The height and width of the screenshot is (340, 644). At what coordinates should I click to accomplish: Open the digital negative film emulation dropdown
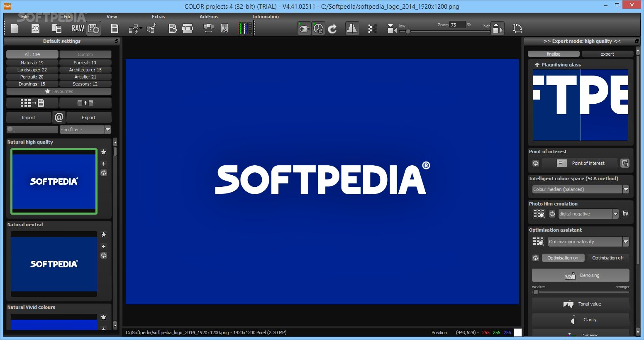[588, 214]
